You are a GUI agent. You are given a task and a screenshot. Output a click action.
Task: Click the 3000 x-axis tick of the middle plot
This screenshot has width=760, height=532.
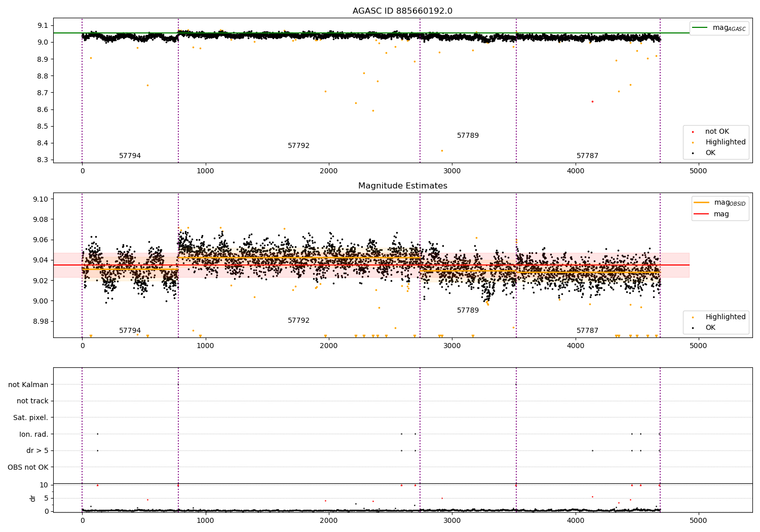[x=452, y=346]
